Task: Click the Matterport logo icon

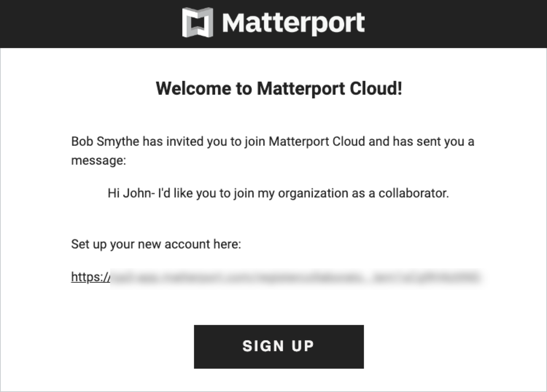Action: (197, 23)
